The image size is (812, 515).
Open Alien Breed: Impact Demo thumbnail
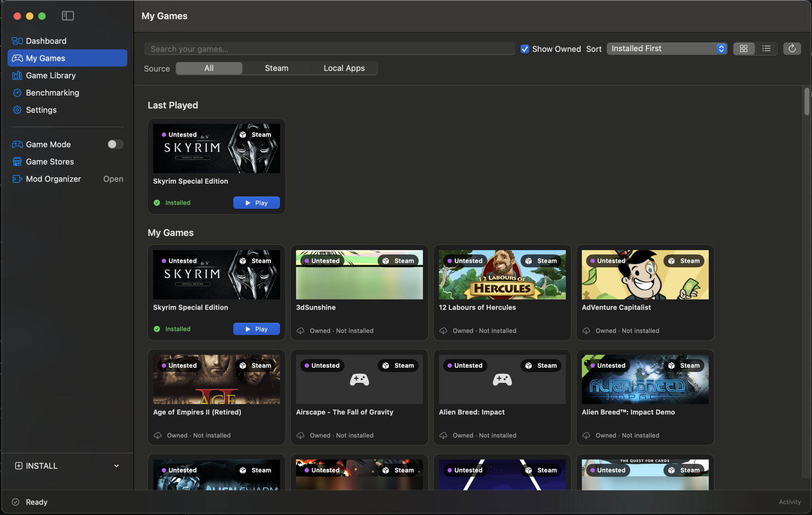[645, 380]
